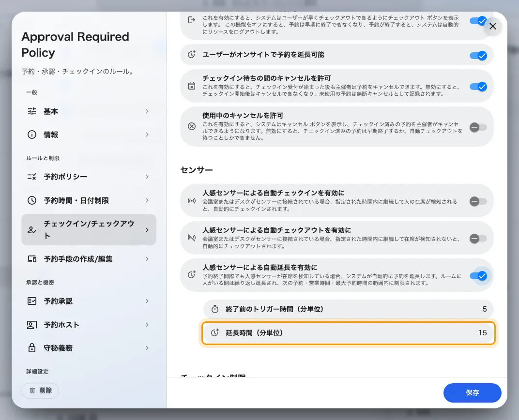This screenshot has width=519, height=420.
Task: Expand the 予約時間・日付制限 chevron
Action: click(x=147, y=200)
